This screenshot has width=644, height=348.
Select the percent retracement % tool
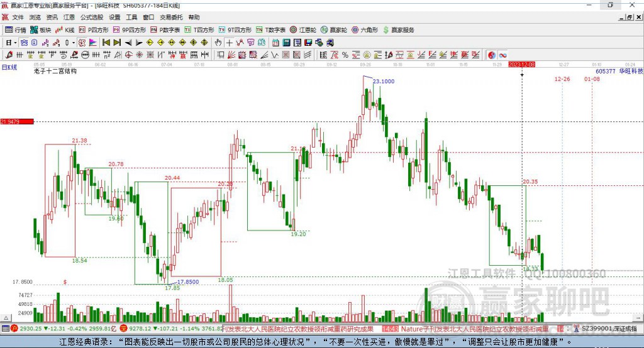(345, 55)
